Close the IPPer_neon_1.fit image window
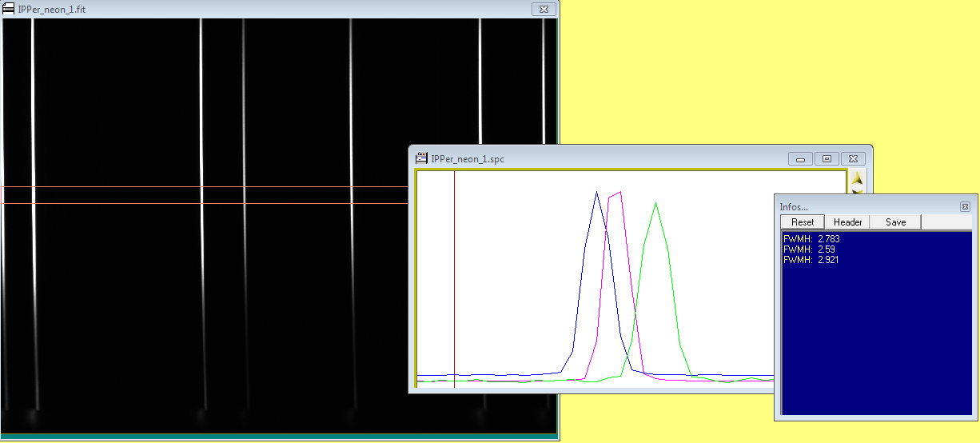The image size is (980, 443). 544,9
